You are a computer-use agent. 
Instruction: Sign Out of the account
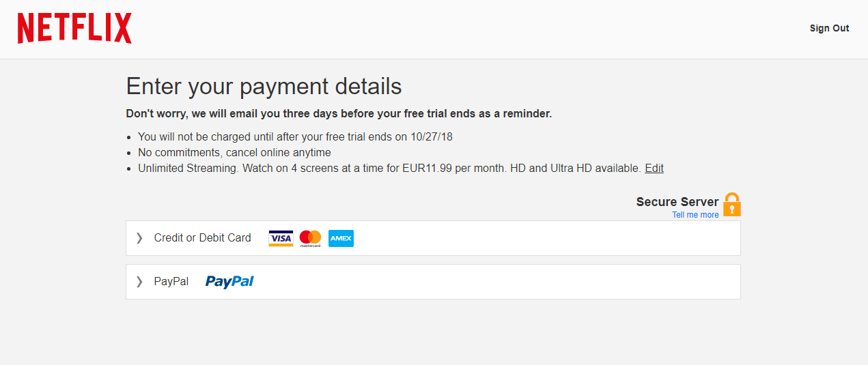click(x=829, y=28)
